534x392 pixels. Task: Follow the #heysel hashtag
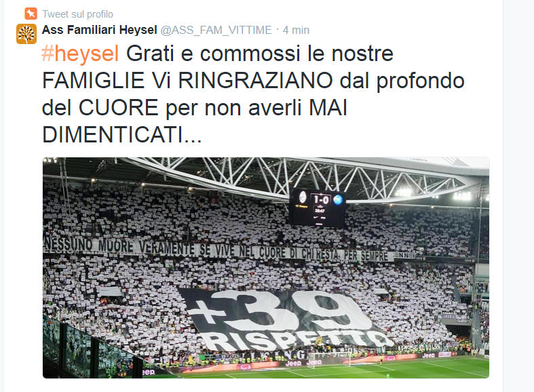80,54
